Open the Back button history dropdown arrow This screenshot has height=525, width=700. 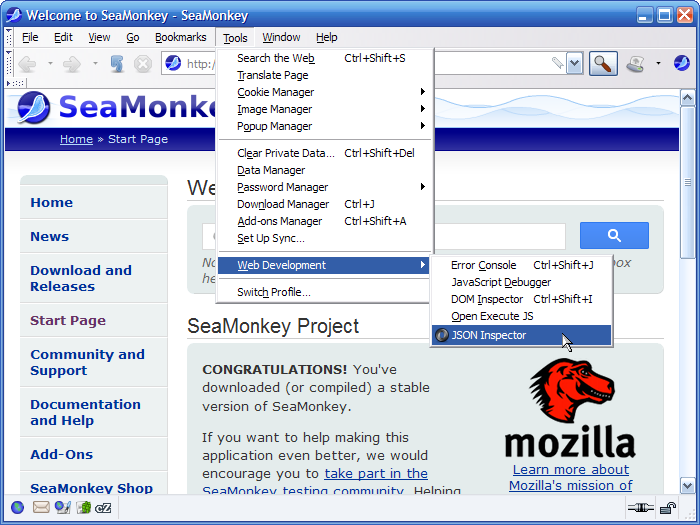50,64
